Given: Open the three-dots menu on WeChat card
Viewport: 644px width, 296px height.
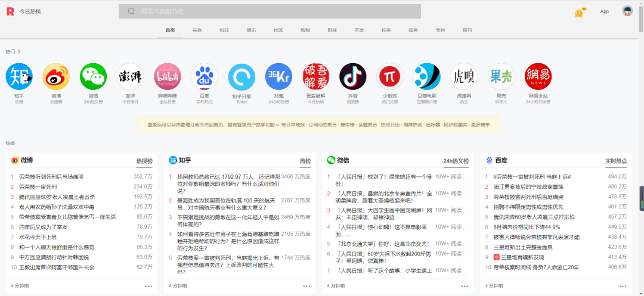Looking at the screenshot, I should (x=465, y=286).
